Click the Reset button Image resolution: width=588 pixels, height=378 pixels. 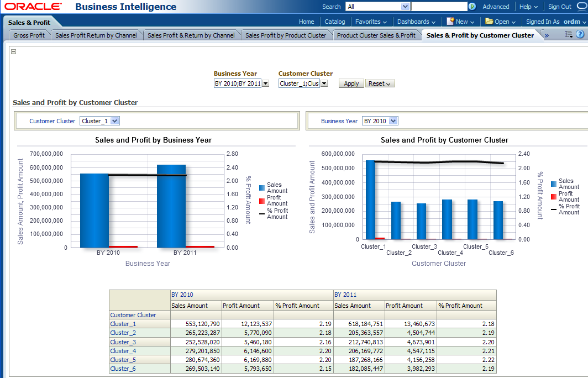pos(380,83)
